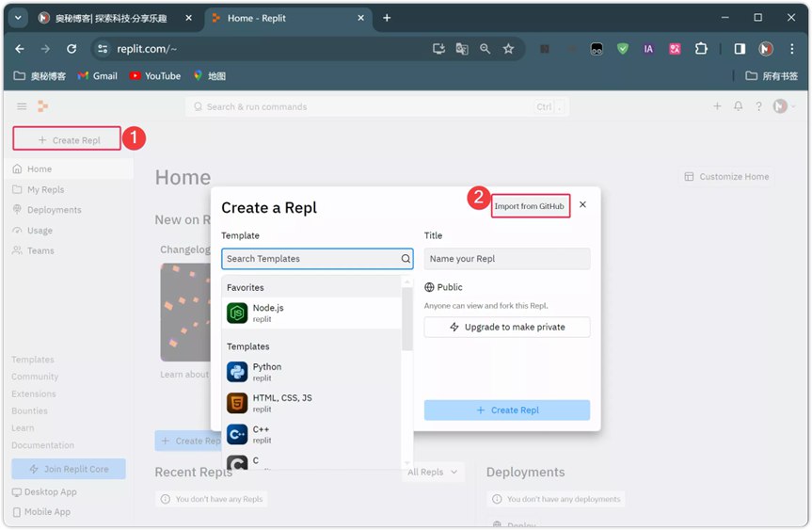Open a new browser tab
The width and height of the screenshot is (812, 530).
pos(387,18)
